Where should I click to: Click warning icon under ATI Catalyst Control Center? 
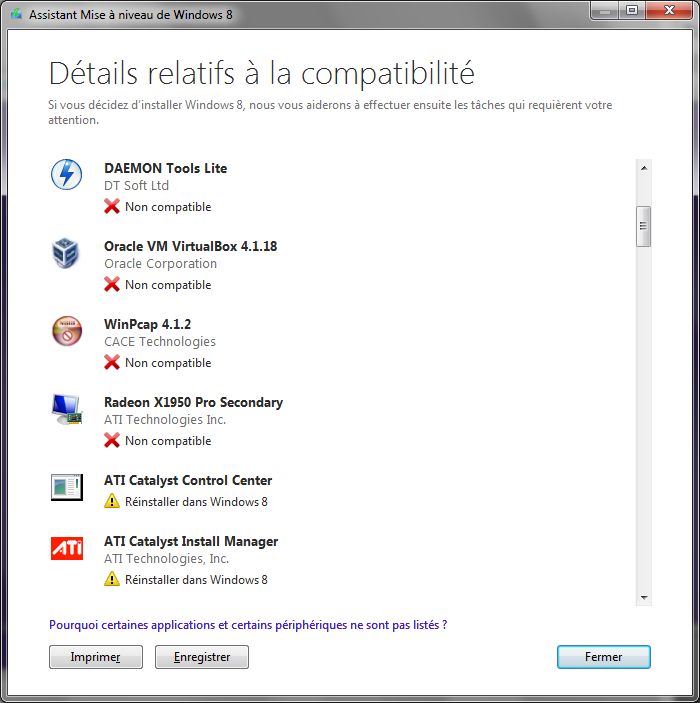(112, 501)
